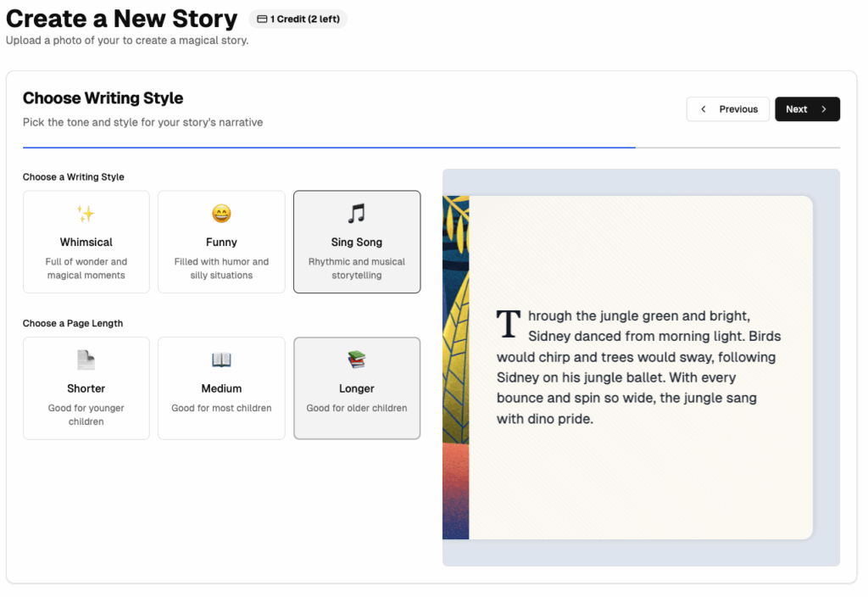Pick the Shorter page length option
Screen dimensions: 868x597
[x=86, y=389]
